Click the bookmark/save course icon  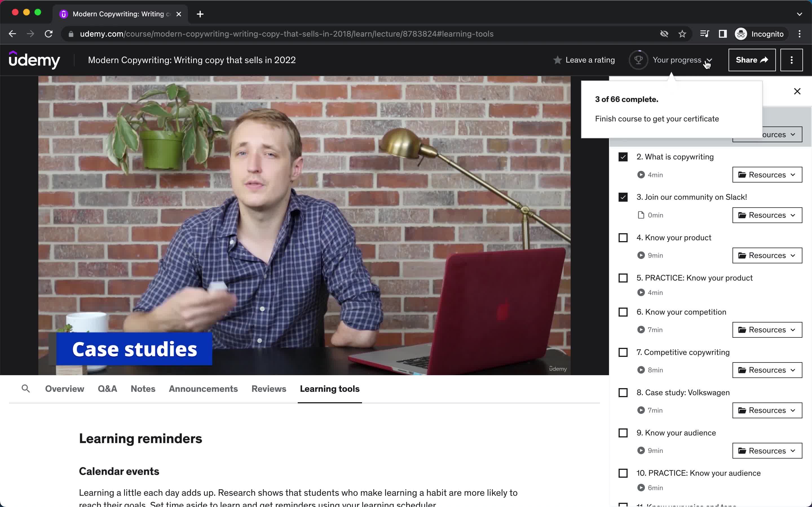[682, 34]
